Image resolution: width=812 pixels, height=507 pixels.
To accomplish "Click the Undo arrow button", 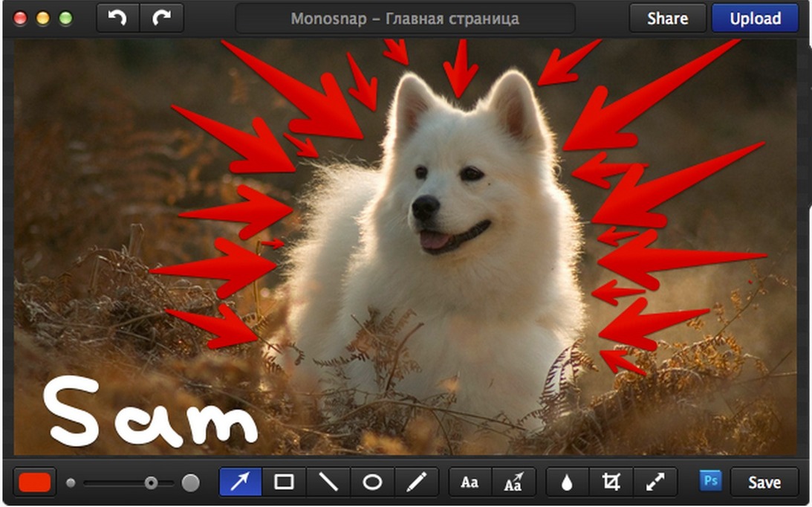I will 118,18.
